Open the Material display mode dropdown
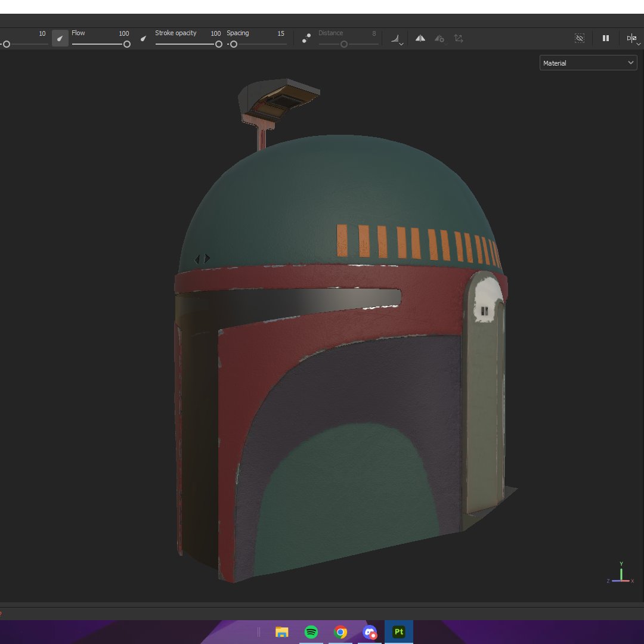 tap(588, 63)
